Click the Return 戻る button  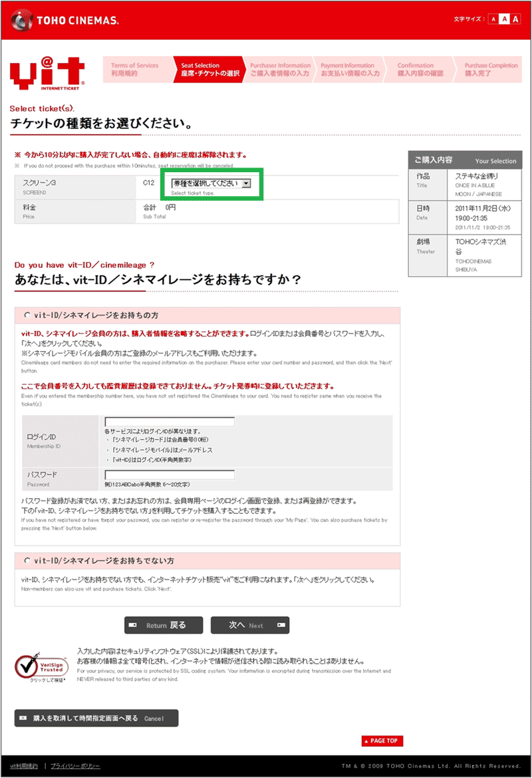point(164,625)
